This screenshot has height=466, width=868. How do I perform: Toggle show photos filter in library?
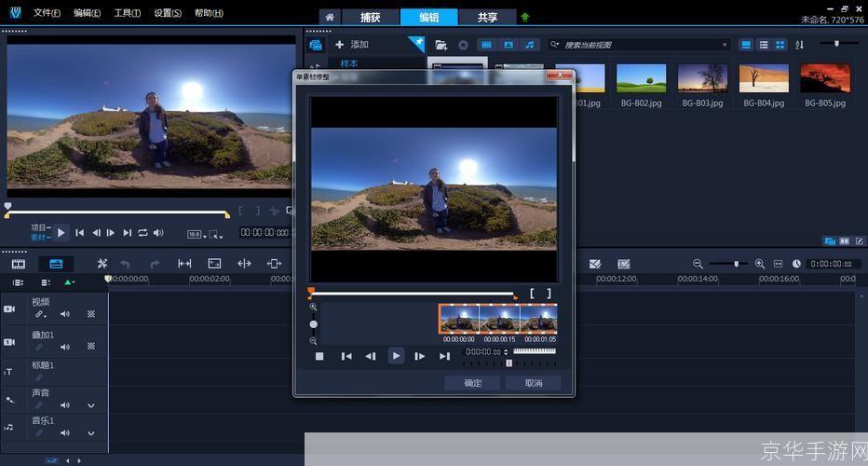[508, 45]
